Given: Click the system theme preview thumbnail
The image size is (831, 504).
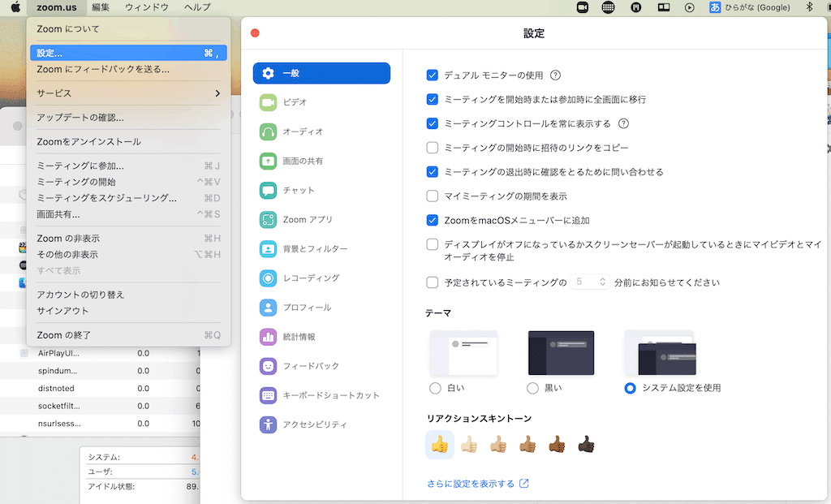Looking at the screenshot, I should tap(661, 352).
